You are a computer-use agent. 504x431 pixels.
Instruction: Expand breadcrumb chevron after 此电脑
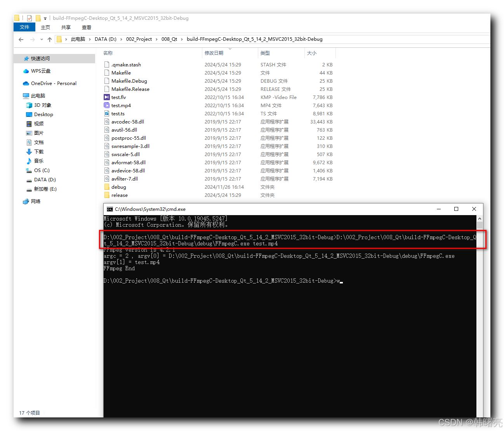pyautogui.click(x=90, y=39)
